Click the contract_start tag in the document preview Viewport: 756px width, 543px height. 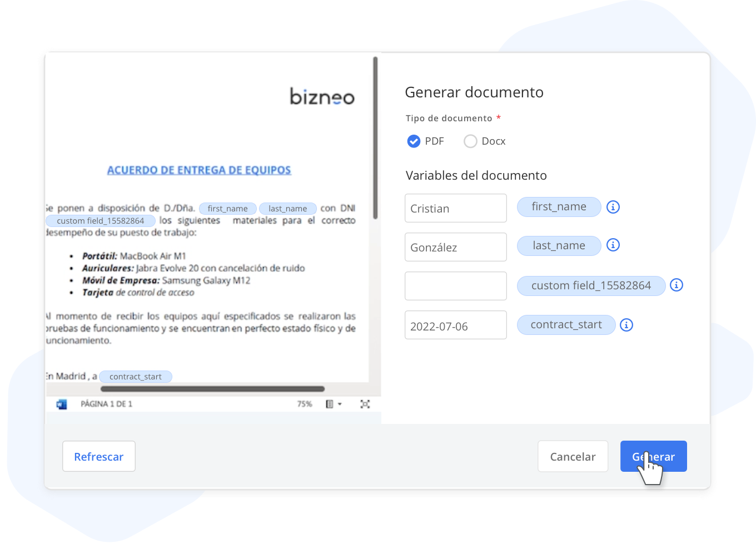136,376
